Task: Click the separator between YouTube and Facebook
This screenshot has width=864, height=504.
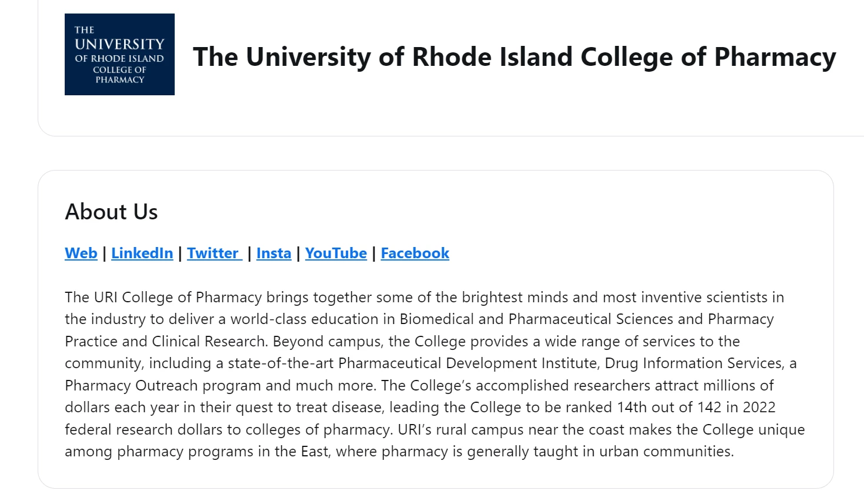Action: [x=374, y=253]
